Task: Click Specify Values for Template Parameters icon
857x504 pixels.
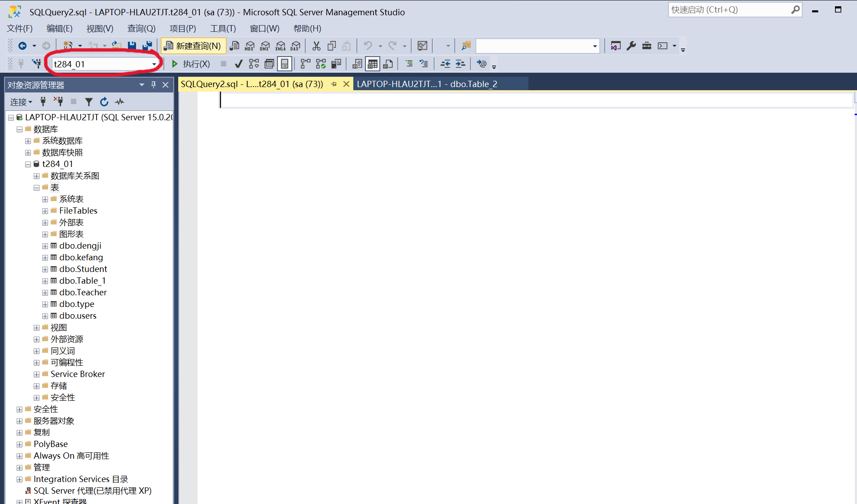Action: click(x=482, y=64)
